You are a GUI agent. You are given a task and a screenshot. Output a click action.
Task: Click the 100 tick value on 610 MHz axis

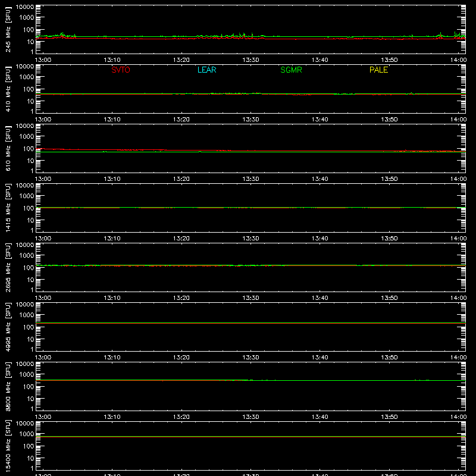click(x=29, y=149)
